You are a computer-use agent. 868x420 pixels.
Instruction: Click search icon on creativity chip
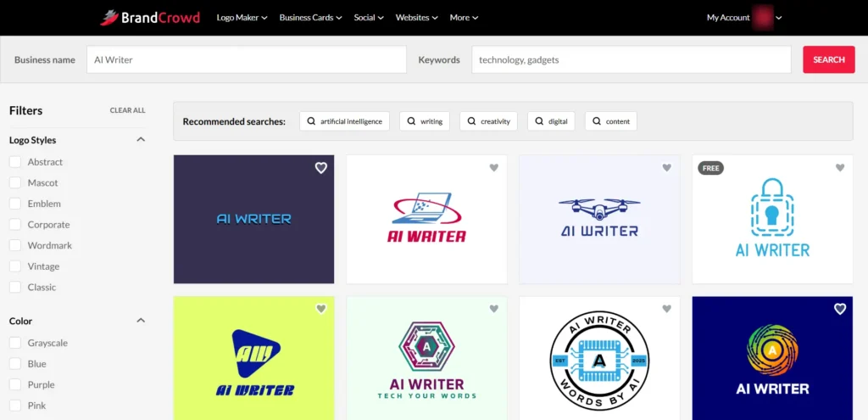[471, 121]
